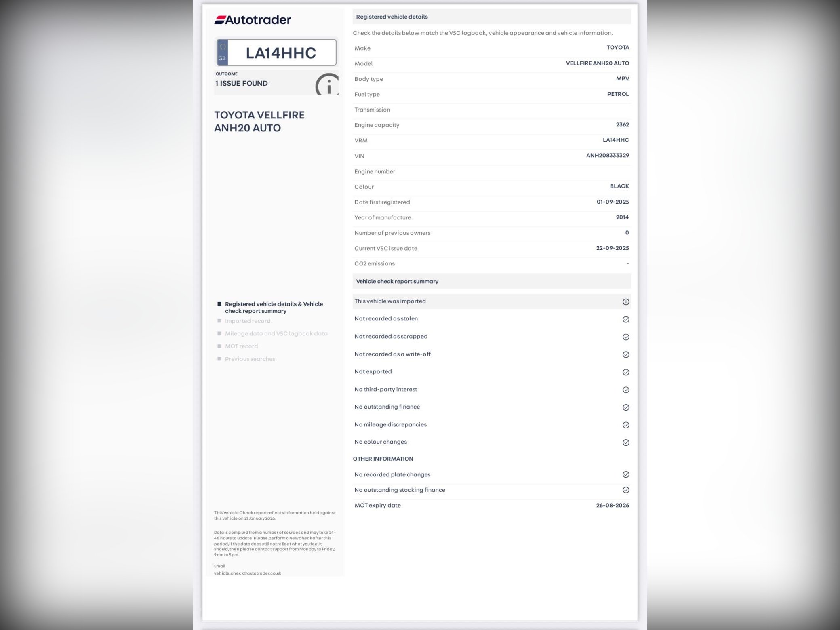Click checkmark beside 'No mileage discrepancies'
Screen dimensions: 840x630
pos(625,425)
